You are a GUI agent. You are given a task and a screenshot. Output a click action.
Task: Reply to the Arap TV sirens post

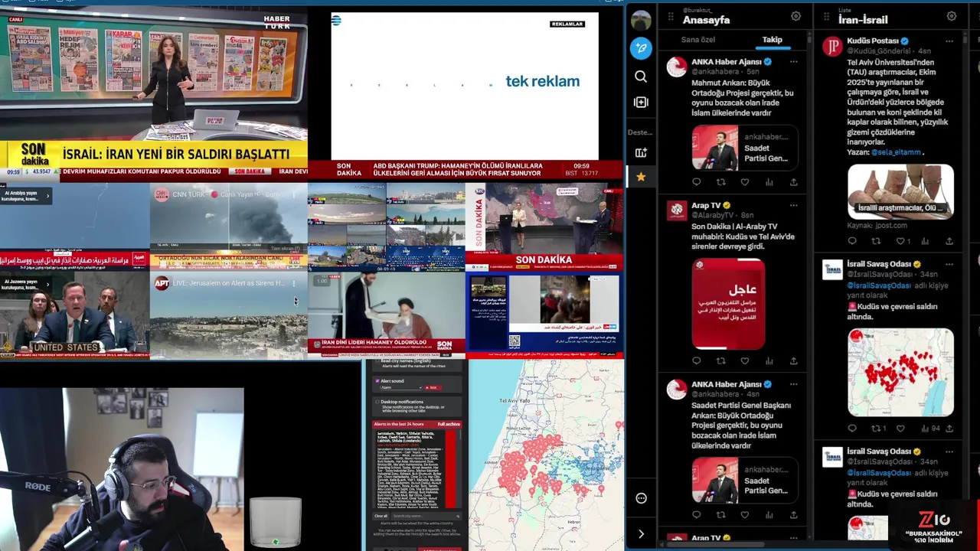(696, 360)
